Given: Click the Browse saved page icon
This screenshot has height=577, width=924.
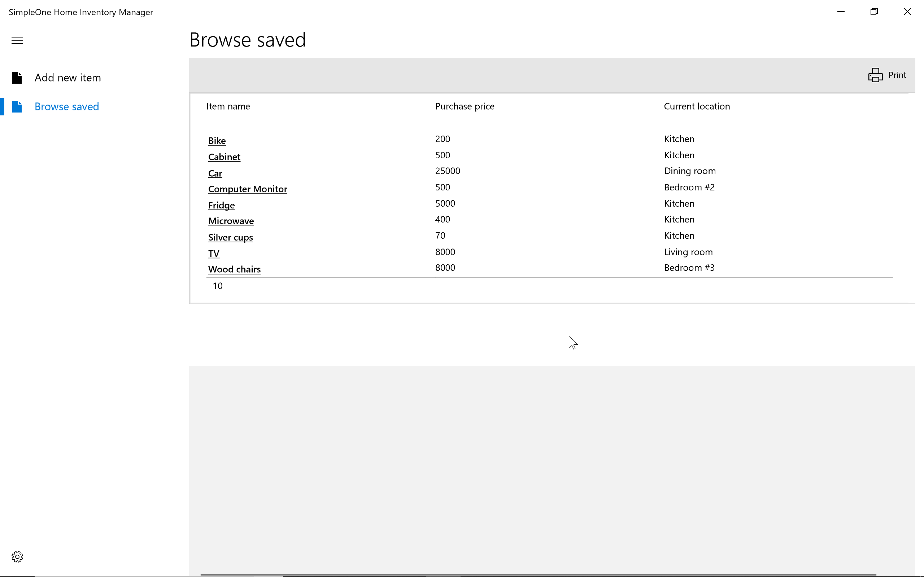Looking at the screenshot, I should 17,106.
